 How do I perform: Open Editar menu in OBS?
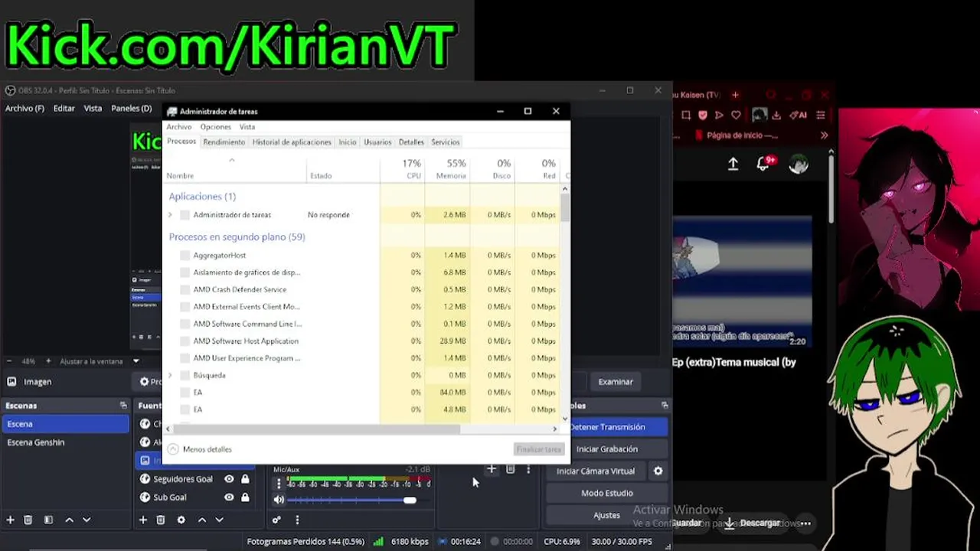pyautogui.click(x=64, y=109)
